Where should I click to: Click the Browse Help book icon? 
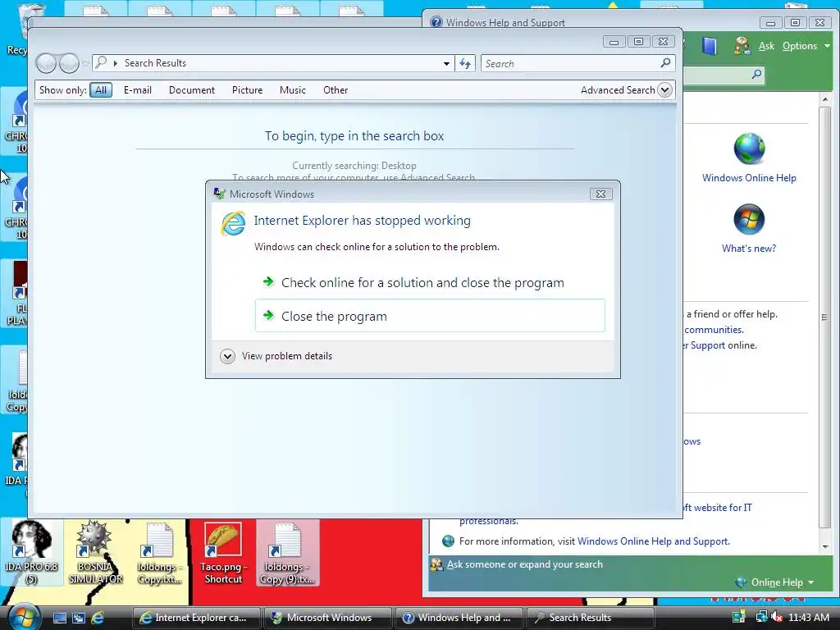tap(710, 46)
